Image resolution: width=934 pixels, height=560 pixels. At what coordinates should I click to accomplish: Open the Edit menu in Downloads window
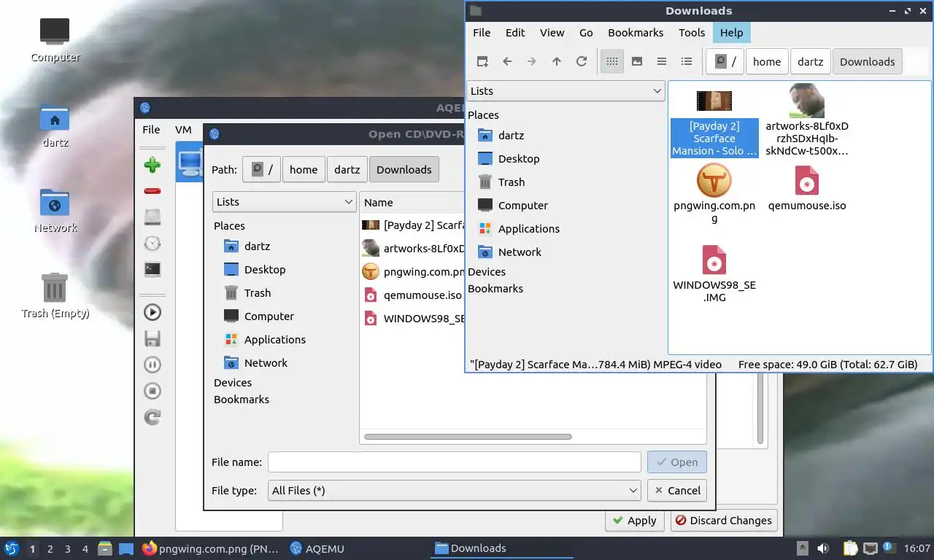[x=515, y=33]
